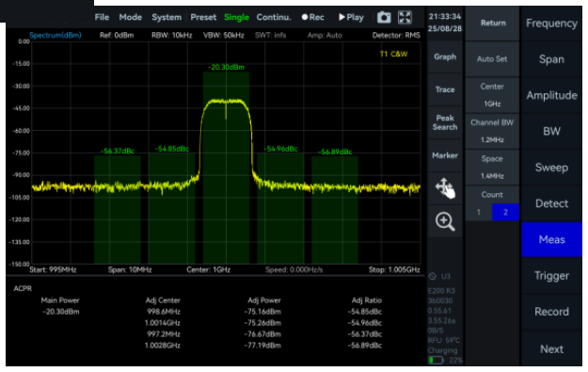Switch to Continuous sweep mode
Viewport: 588px width, 372px height.
(274, 17)
